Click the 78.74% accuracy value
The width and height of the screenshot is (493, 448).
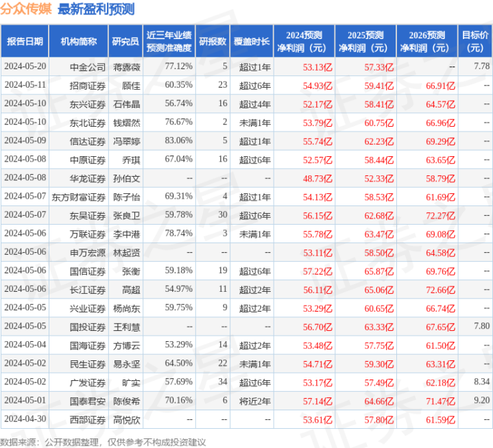pyautogui.click(x=178, y=233)
